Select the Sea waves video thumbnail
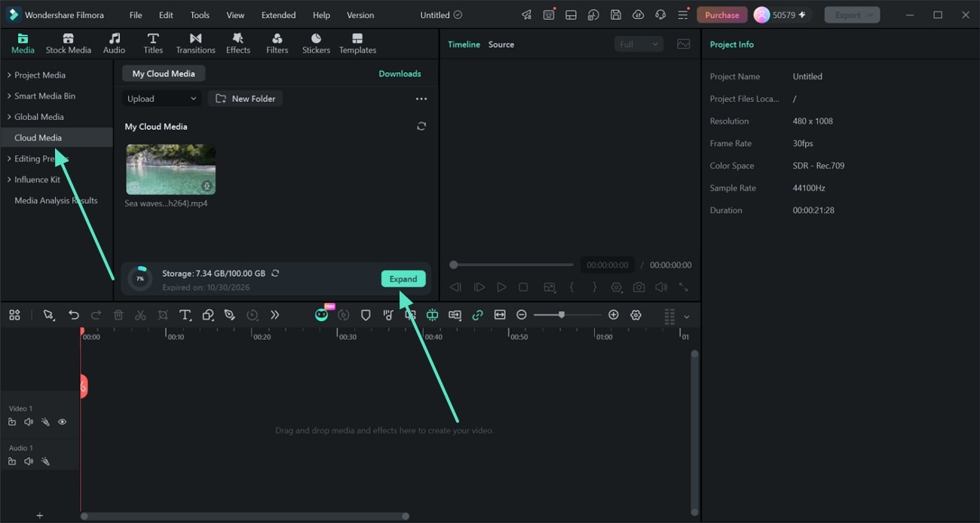Viewport: 980px width, 523px height. 170,170
